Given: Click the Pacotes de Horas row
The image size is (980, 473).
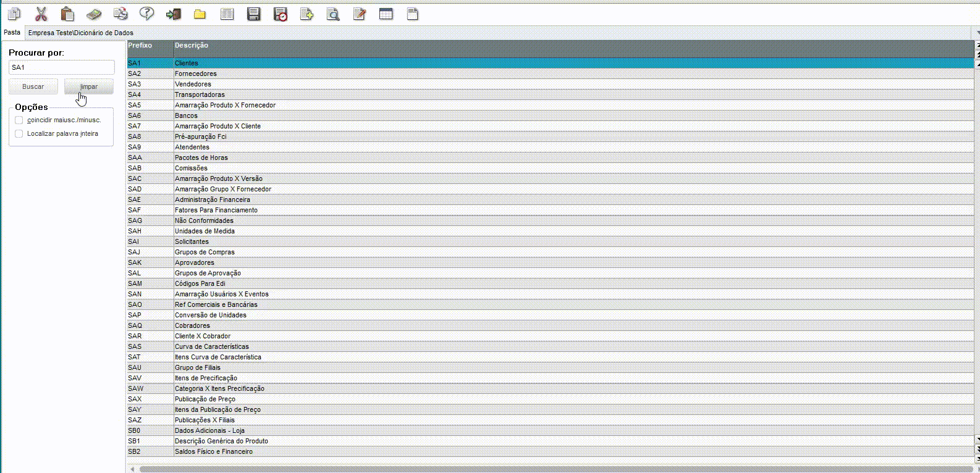Looking at the screenshot, I should pyautogui.click(x=551, y=157).
